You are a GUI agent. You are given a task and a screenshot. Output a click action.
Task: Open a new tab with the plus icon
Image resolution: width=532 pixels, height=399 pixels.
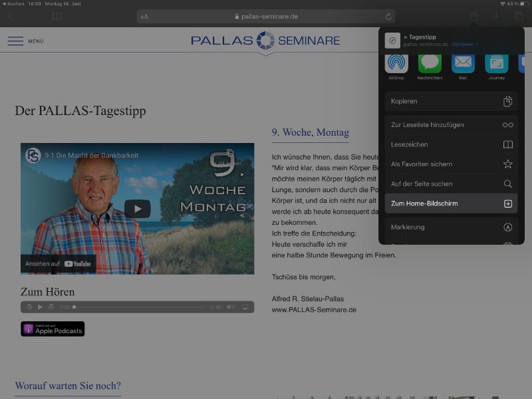(496, 16)
